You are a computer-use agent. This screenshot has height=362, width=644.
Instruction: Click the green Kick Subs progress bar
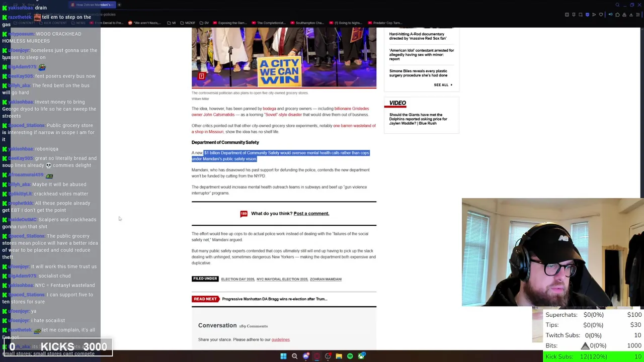[x=594, y=356]
